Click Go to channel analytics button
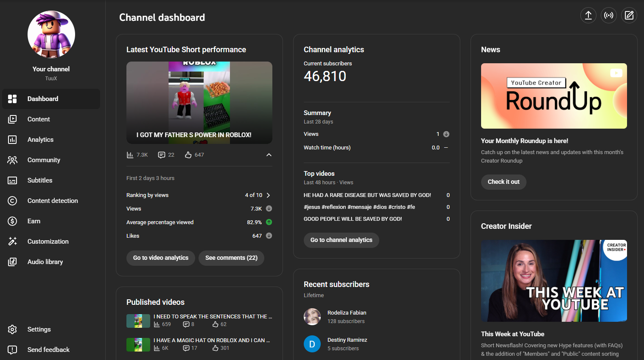The height and width of the screenshot is (360, 644). [x=342, y=240]
